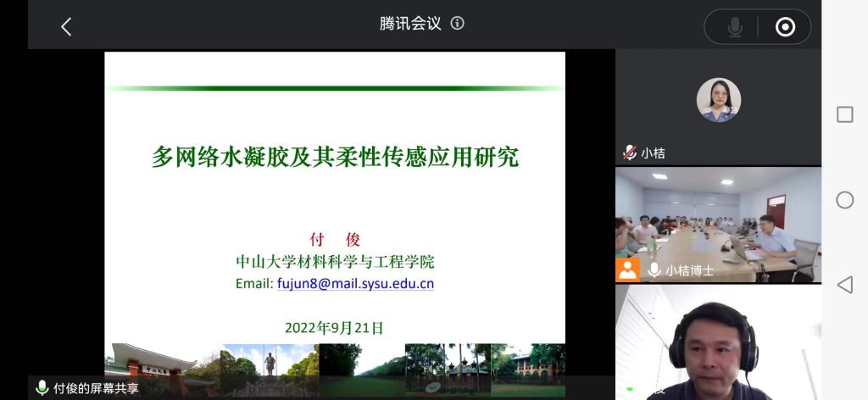Tap the back arrow to leave view
Screen dimensions: 868x400
[x=66, y=26]
